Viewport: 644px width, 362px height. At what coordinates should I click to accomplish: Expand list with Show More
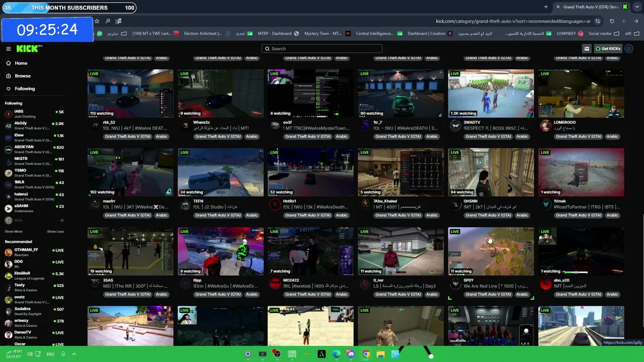tap(14, 232)
